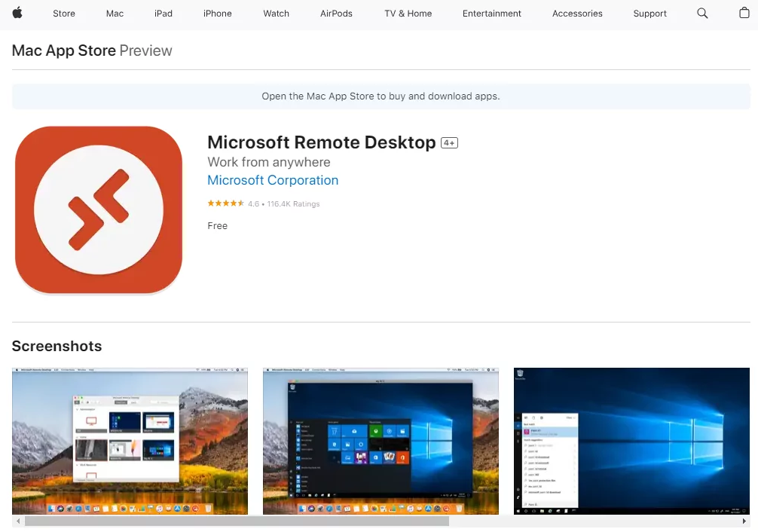Click the Microsoft Remote Desktop app icon
This screenshot has width=758, height=532.
coord(99,210)
